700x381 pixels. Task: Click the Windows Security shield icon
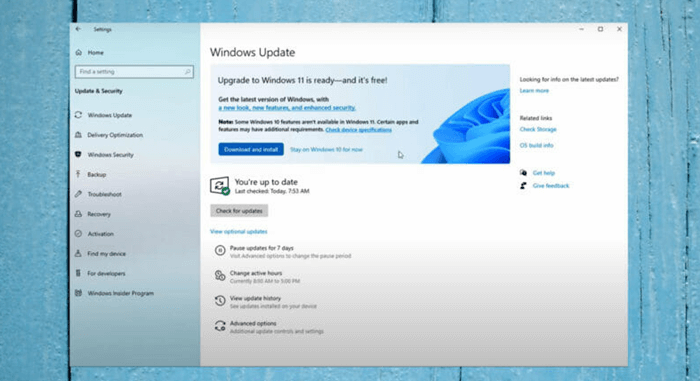[x=78, y=154]
